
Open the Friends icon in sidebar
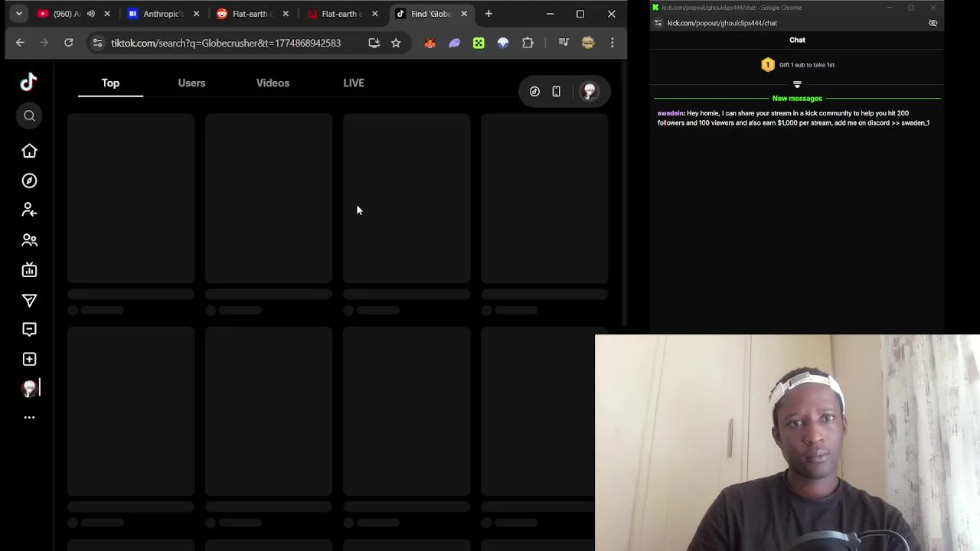click(29, 240)
